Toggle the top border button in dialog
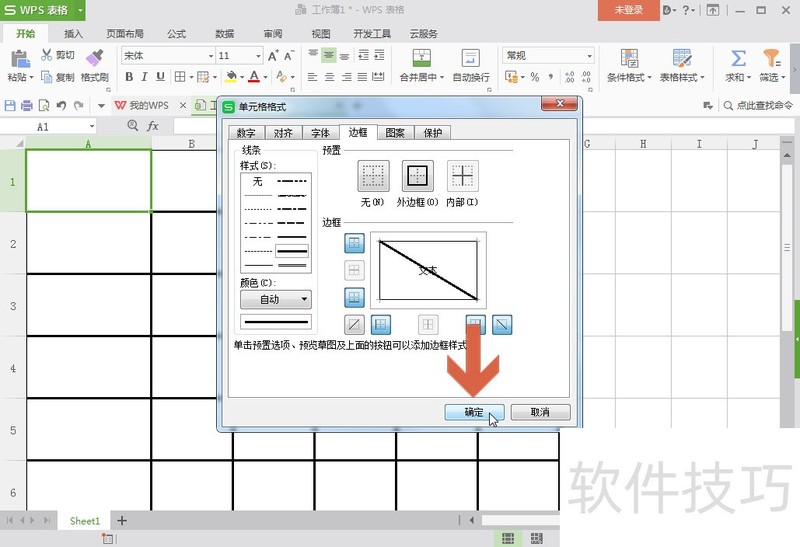 click(x=355, y=243)
